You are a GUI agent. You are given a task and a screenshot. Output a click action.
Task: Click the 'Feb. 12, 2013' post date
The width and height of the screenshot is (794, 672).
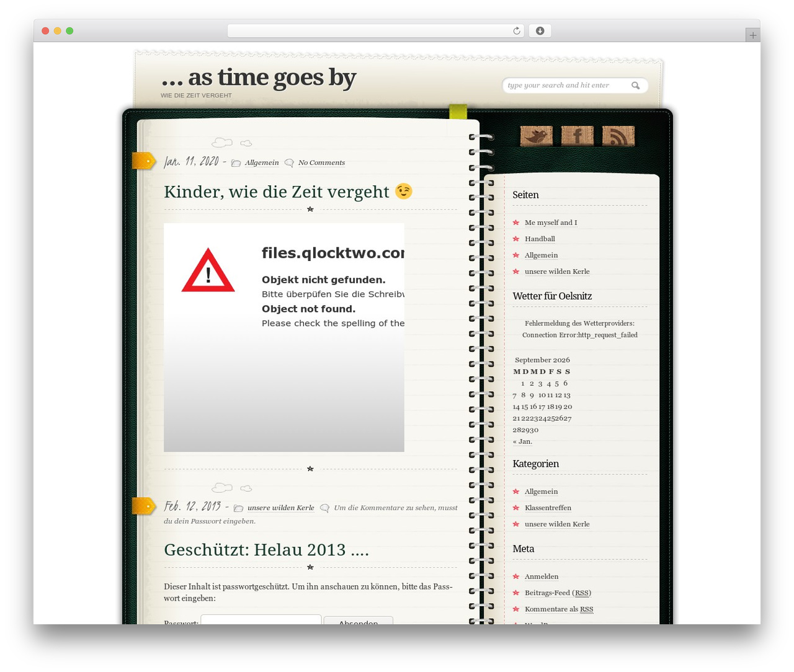point(192,506)
